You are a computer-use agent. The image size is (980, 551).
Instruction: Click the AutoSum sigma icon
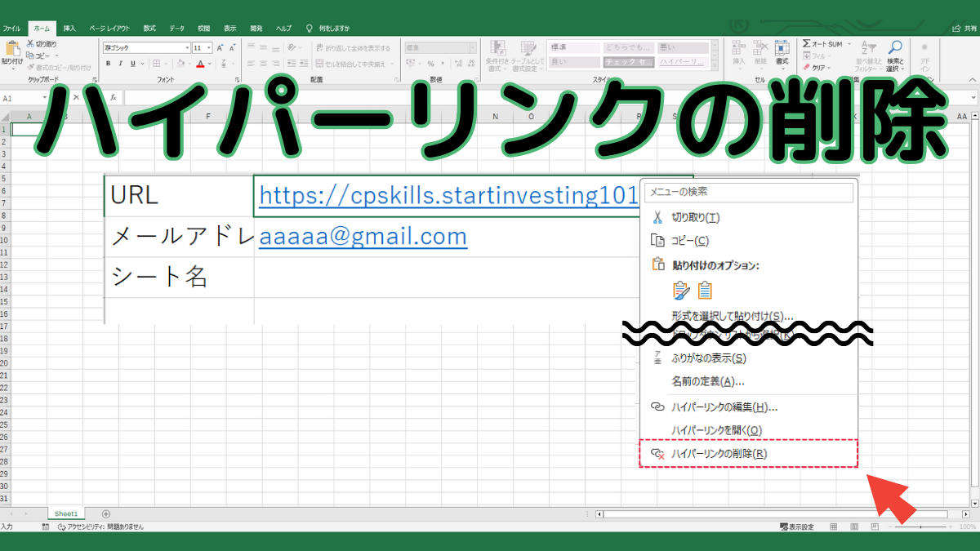[x=806, y=44]
